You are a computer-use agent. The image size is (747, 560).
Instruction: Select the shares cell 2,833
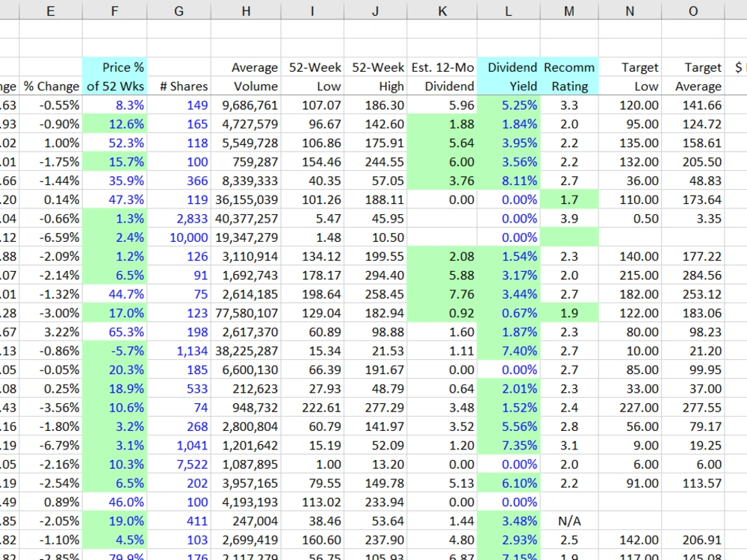[179, 219]
